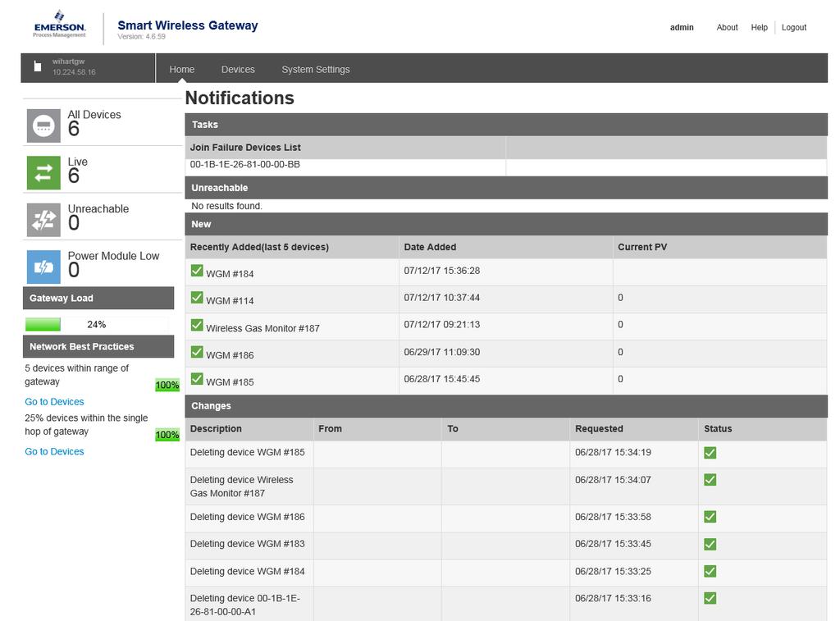The image size is (840, 621).
Task: Click the gateway IP address 10.224.58.16
Action: [x=74, y=72]
